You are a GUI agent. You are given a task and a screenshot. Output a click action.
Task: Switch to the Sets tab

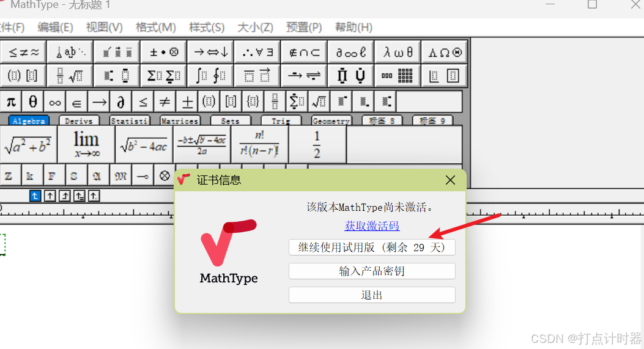pyautogui.click(x=230, y=120)
